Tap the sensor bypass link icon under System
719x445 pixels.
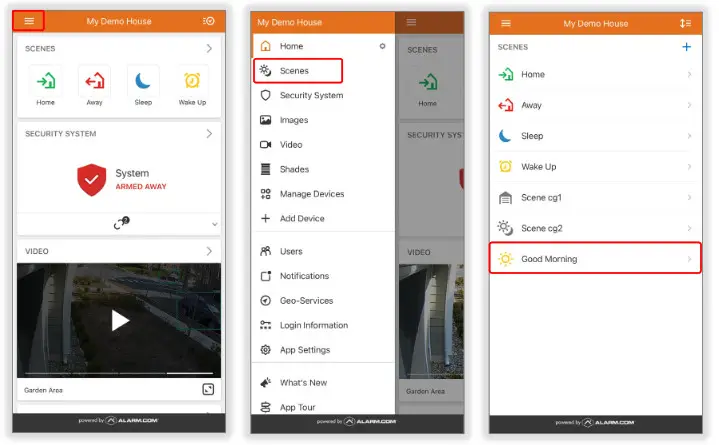pyautogui.click(x=122, y=223)
